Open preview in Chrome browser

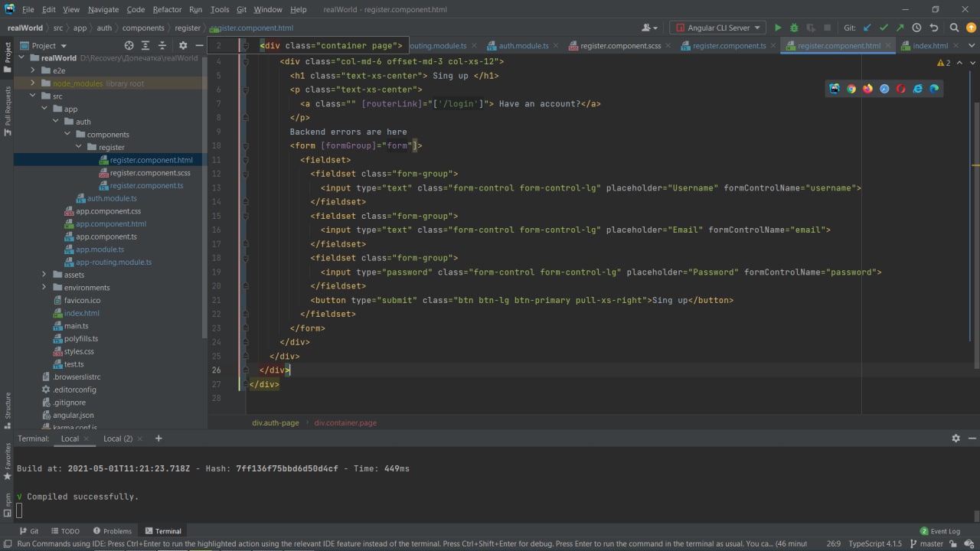point(851,89)
